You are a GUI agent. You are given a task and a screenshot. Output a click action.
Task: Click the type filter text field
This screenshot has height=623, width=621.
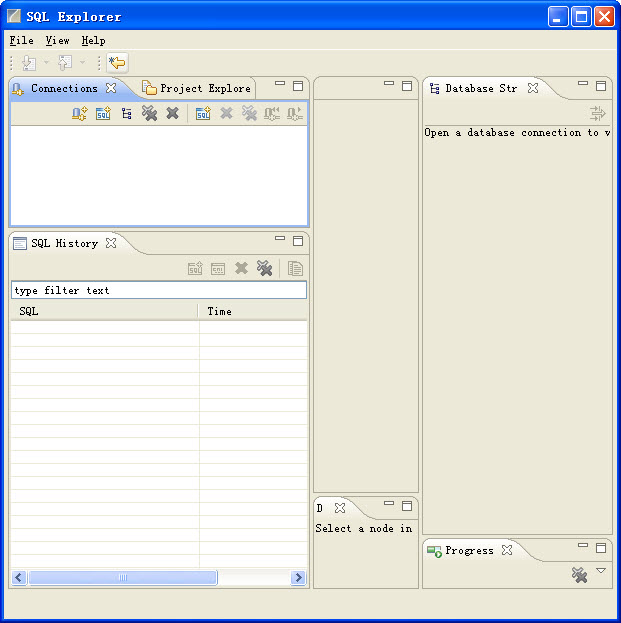(x=158, y=290)
